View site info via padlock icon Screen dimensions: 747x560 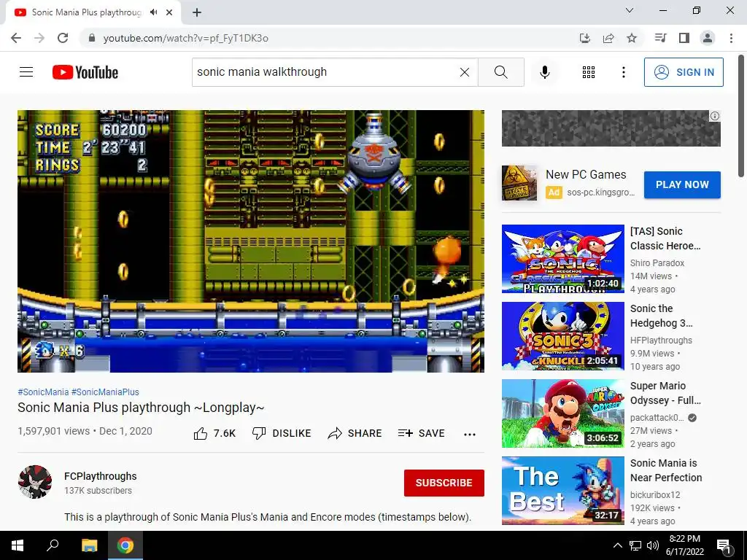tap(92, 38)
